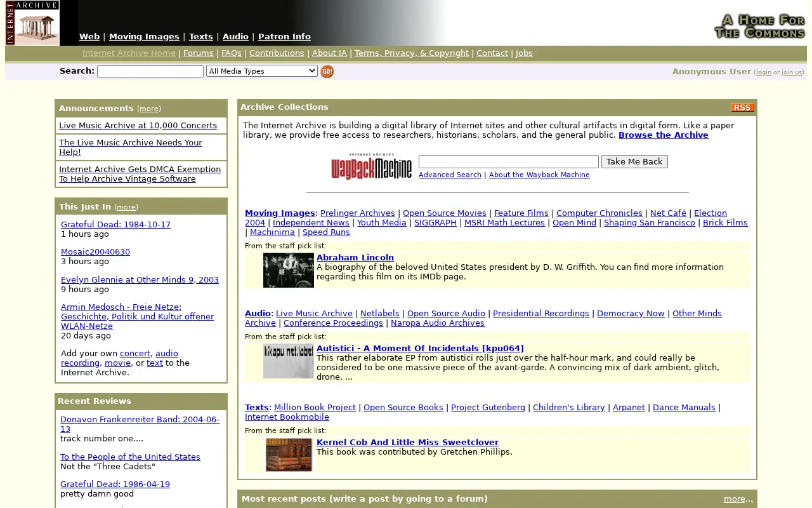812x508 pixels.
Task: Click the login link
Action: (x=764, y=72)
